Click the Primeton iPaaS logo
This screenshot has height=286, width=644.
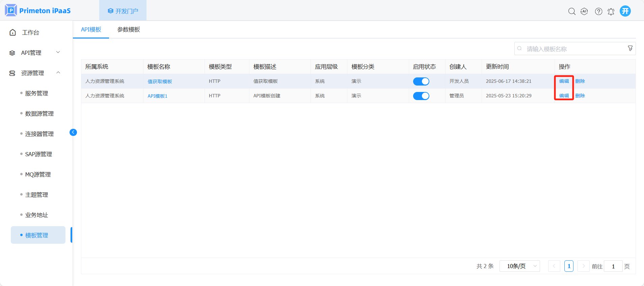(x=38, y=10)
